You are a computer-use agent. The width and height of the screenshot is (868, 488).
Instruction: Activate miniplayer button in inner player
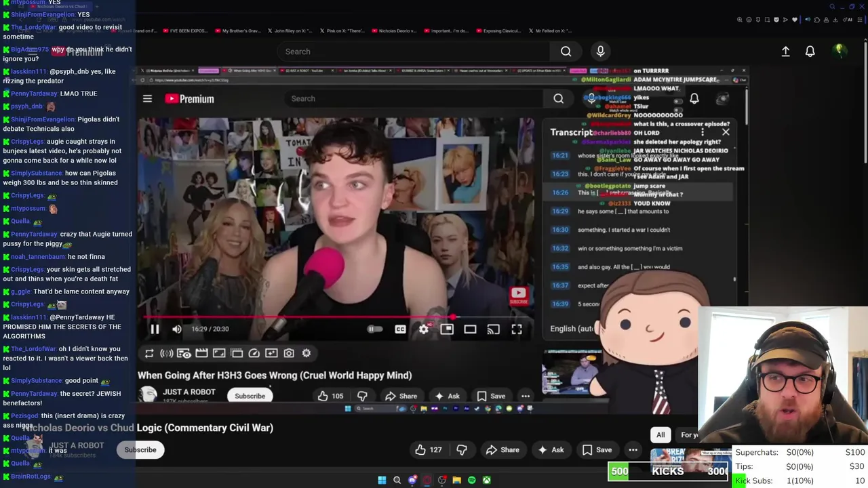(x=447, y=329)
